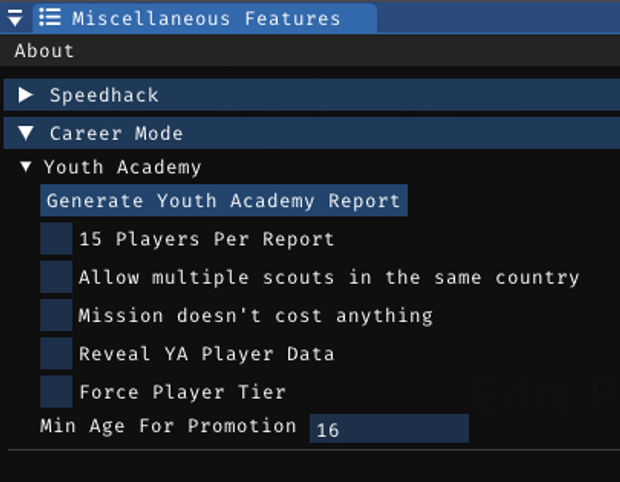Click the Min Age For Promotion field
This screenshot has width=620, height=482.
389,429
